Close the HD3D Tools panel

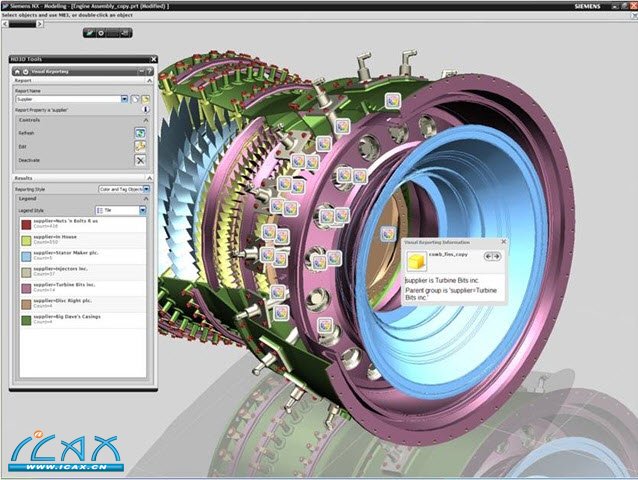pyautogui.click(x=153, y=59)
